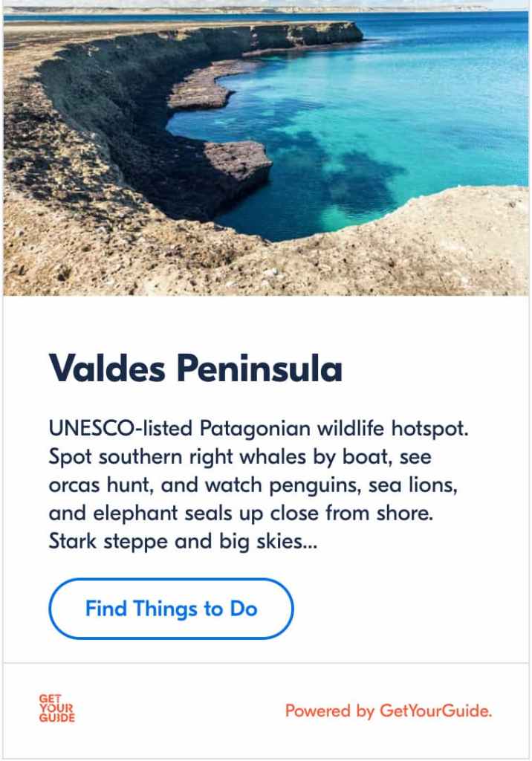The height and width of the screenshot is (761, 532).
Task: Click the GetYourGuide logo icon
Action: coord(57,709)
